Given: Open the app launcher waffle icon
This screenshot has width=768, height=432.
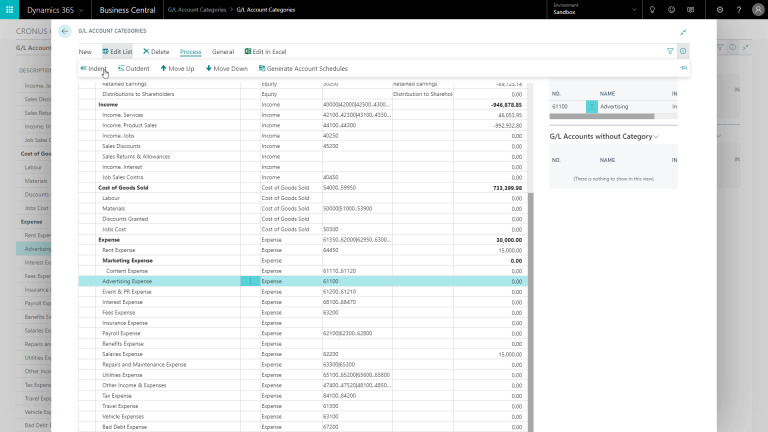Looking at the screenshot, I should tap(9, 9).
